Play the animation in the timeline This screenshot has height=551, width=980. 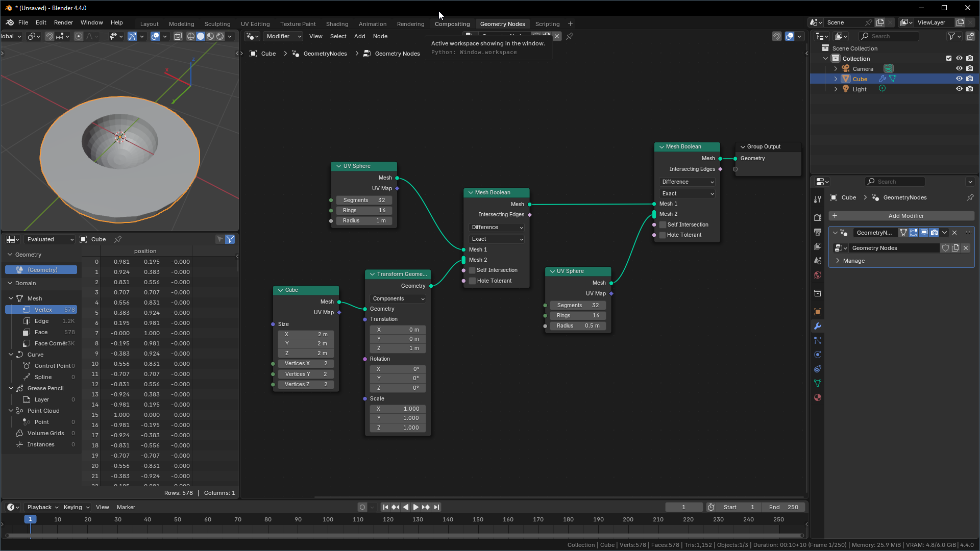[x=416, y=507]
